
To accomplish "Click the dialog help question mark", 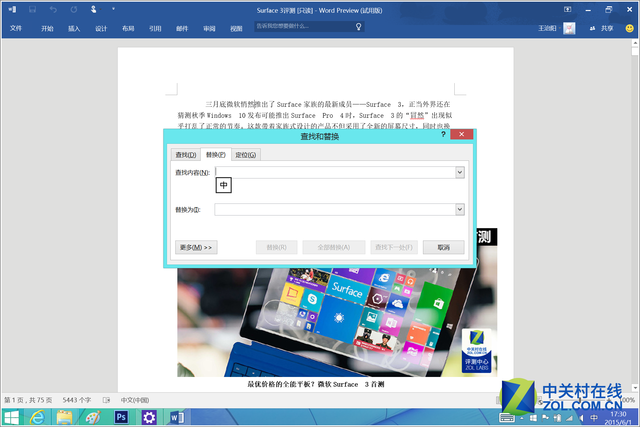I will (x=443, y=134).
